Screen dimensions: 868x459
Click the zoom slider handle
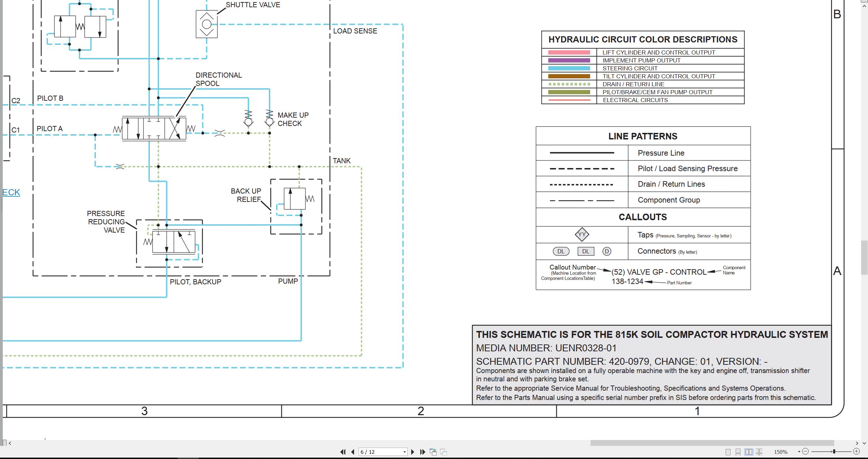point(834,451)
